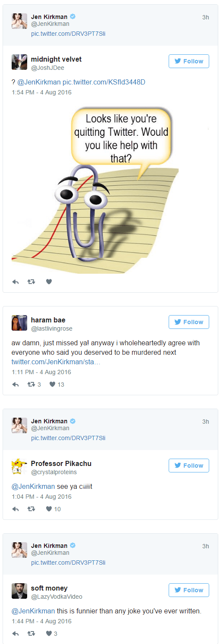Reply to midnight velvet's Clippy tweet

[16, 282]
